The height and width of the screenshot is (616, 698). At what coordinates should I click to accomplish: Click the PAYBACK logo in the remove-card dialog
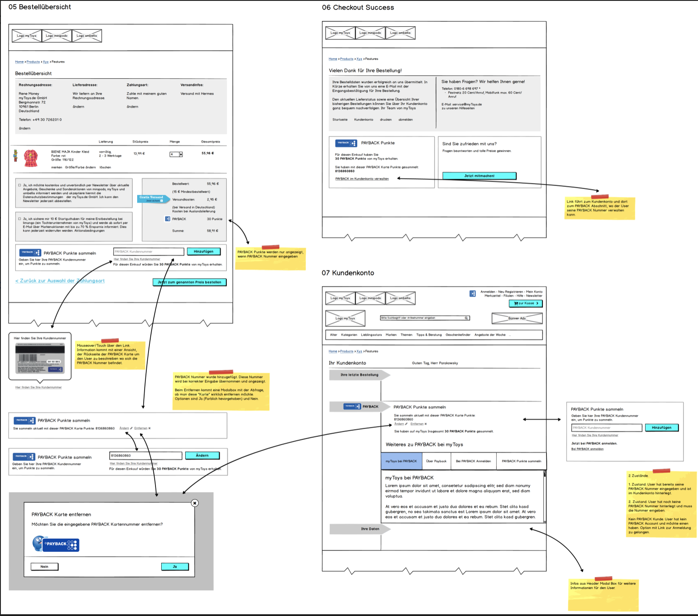tap(56, 544)
